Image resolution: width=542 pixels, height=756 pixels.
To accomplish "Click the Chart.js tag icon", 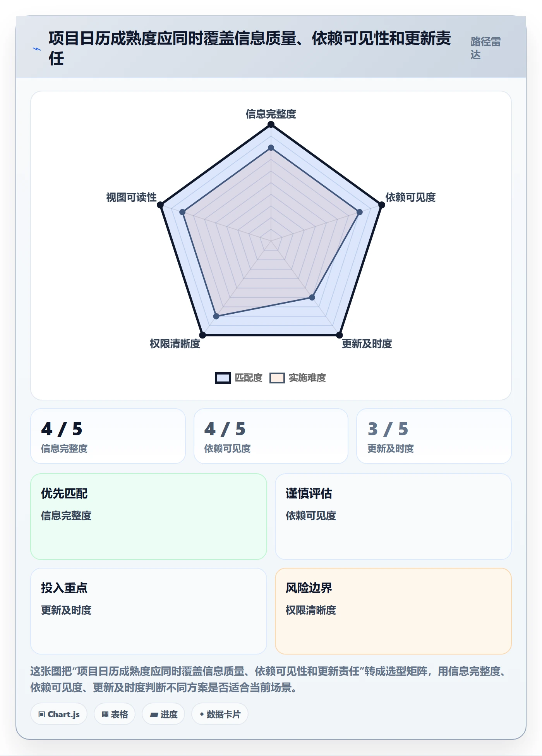I will (42, 715).
